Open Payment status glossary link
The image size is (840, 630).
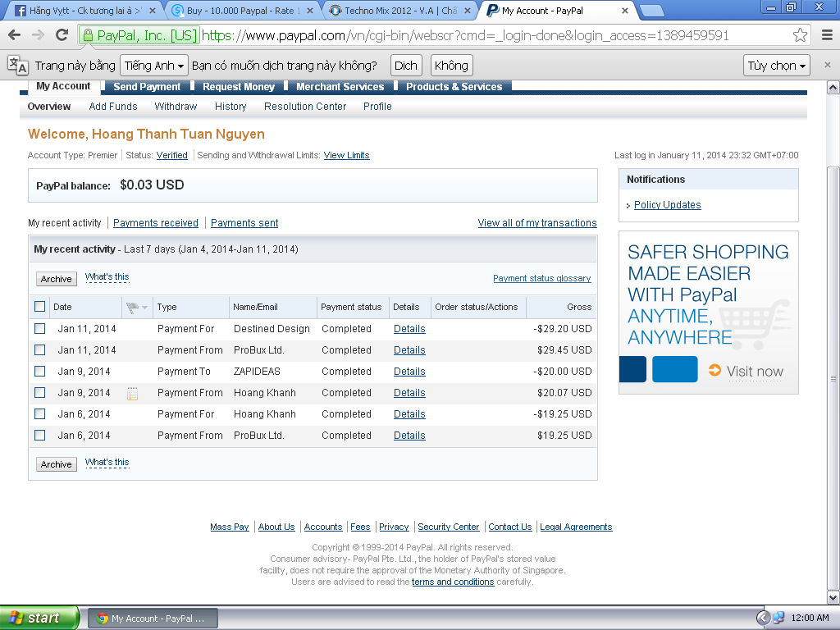(x=541, y=279)
